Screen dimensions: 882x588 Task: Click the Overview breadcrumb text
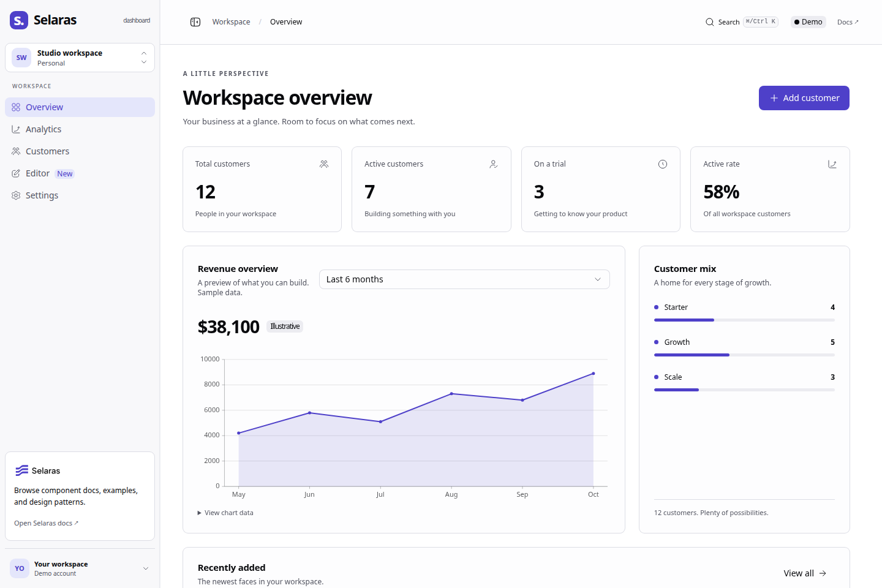[x=286, y=22]
